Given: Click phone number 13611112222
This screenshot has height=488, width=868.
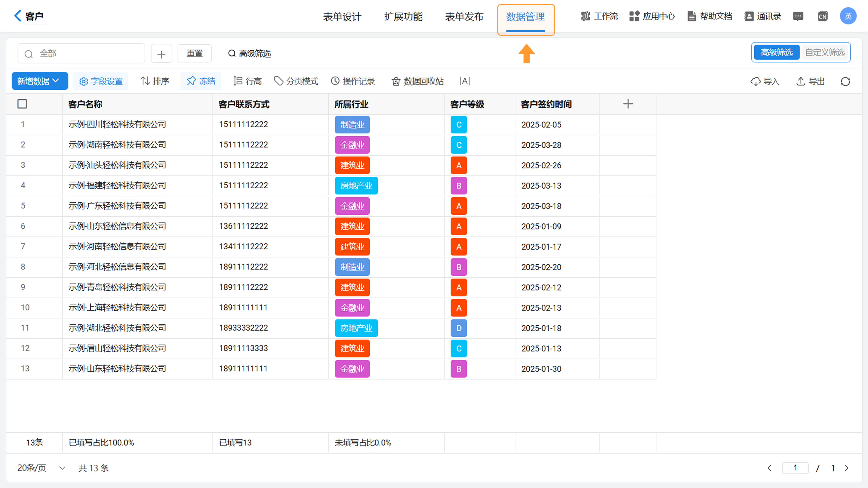Looking at the screenshot, I should [x=244, y=226].
